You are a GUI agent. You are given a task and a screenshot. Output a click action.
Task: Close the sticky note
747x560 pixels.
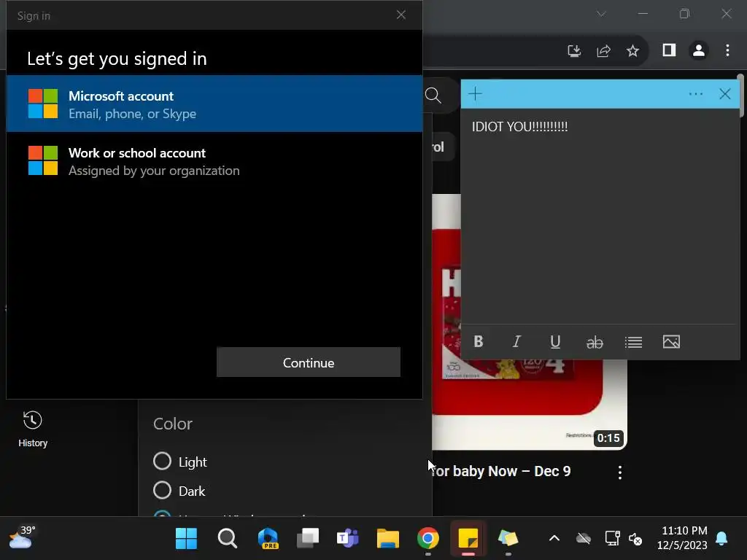point(724,94)
